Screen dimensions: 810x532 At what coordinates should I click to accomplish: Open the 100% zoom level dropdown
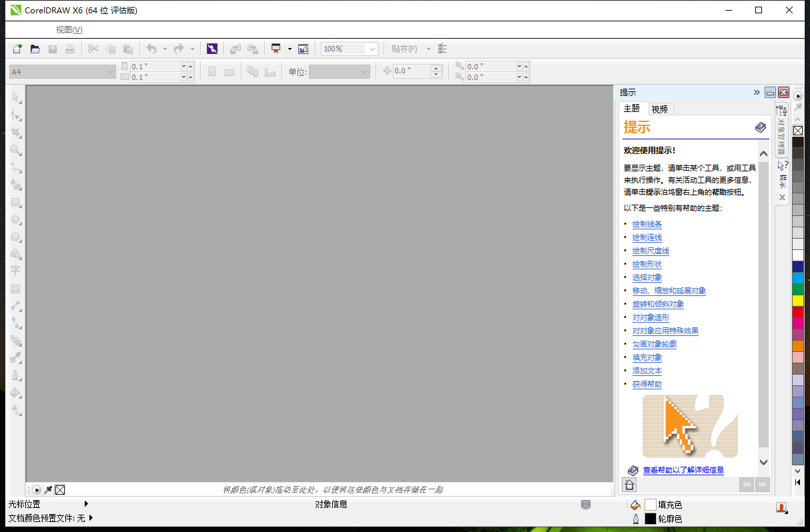point(371,48)
